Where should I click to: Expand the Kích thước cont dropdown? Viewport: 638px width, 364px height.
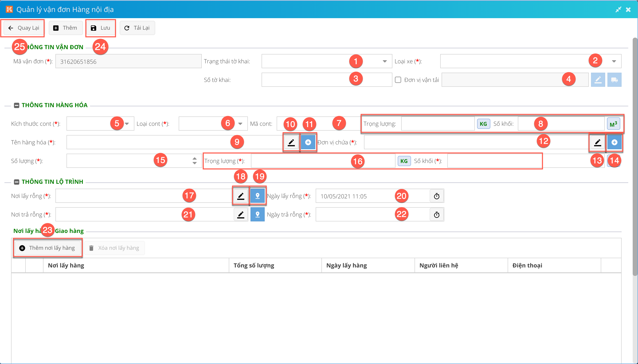pos(127,124)
